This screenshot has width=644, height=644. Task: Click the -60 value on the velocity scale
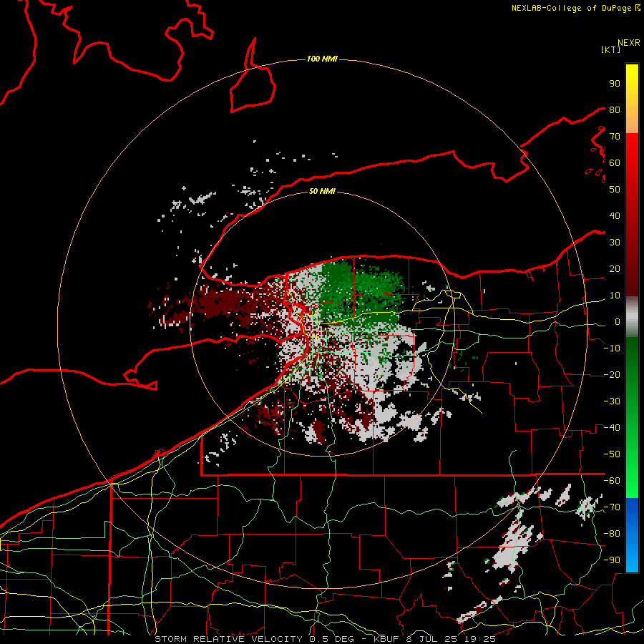(x=612, y=481)
